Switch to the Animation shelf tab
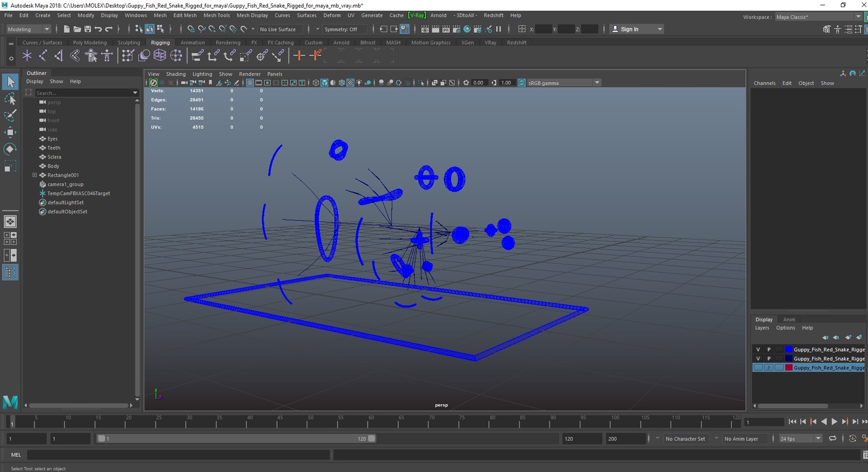The image size is (868, 472). 193,42
